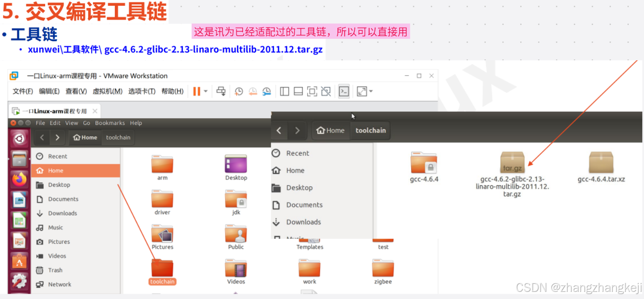Select the zigbee folder
The image size is (644, 299).
383,271
